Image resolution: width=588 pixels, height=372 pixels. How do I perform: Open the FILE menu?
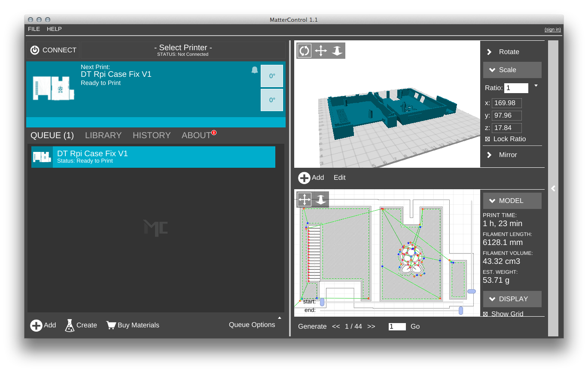pyautogui.click(x=34, y=29)
